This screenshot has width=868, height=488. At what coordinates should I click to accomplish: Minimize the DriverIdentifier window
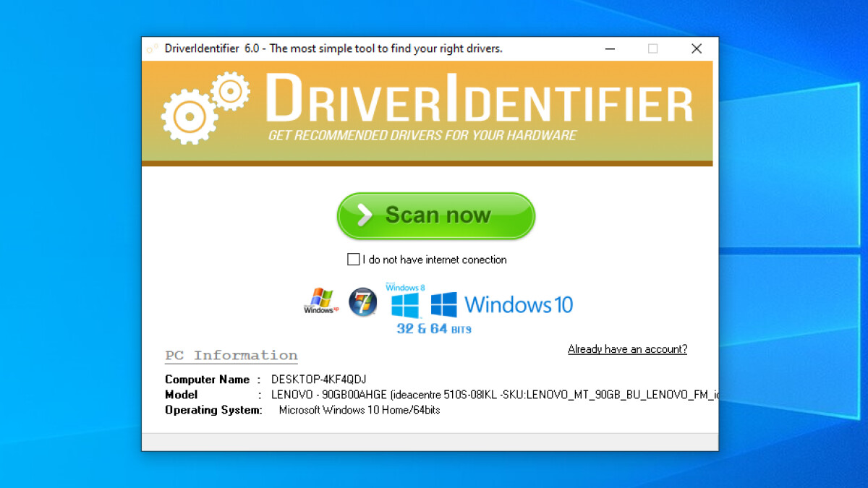pos(610,49)
